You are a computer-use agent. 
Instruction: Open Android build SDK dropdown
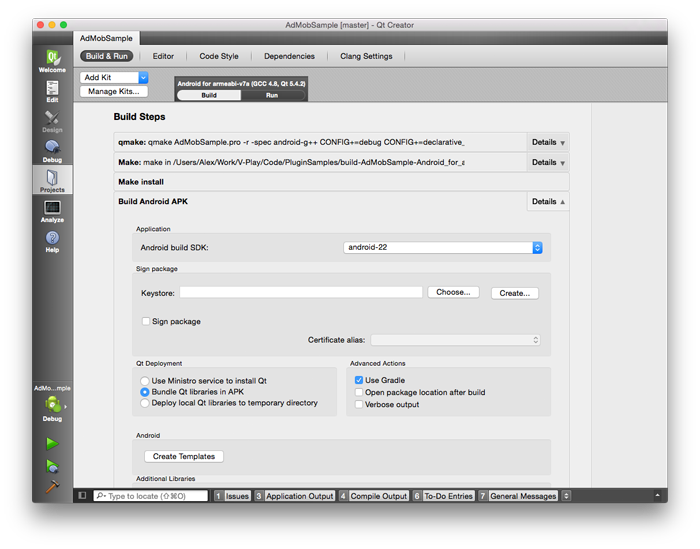coord(443,247)
